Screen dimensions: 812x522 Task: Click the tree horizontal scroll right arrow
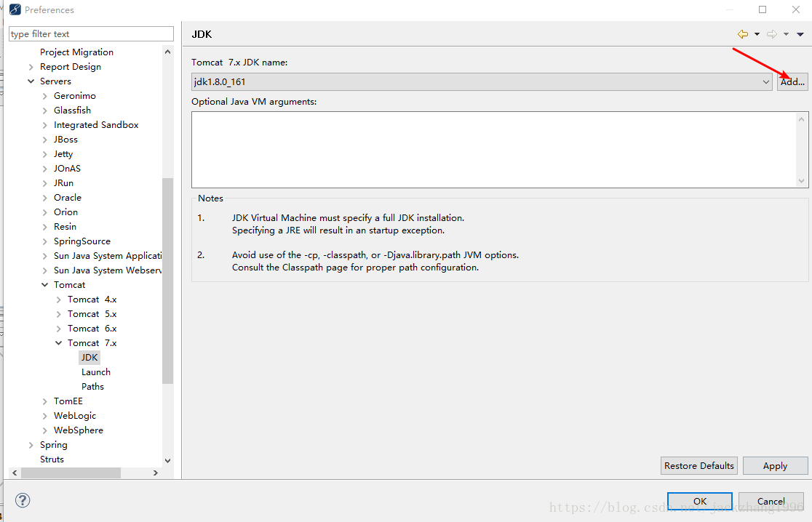point(156,473)
